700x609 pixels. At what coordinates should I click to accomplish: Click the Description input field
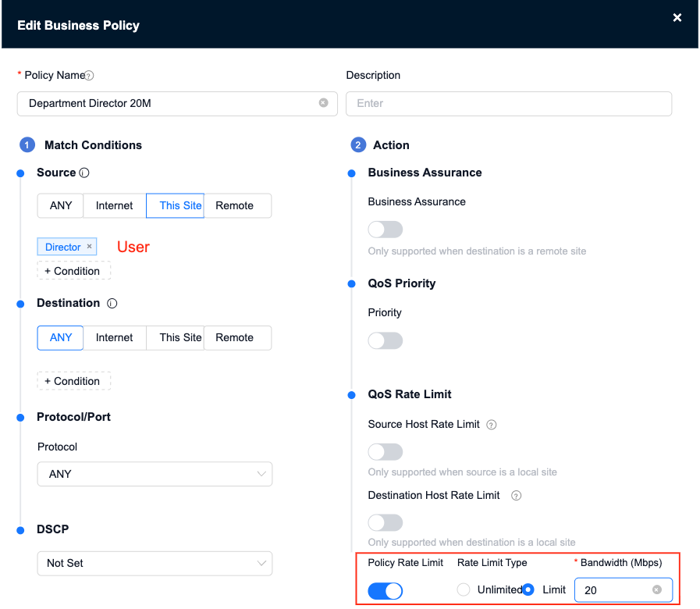pyautogui.click(x=509, y=104)
